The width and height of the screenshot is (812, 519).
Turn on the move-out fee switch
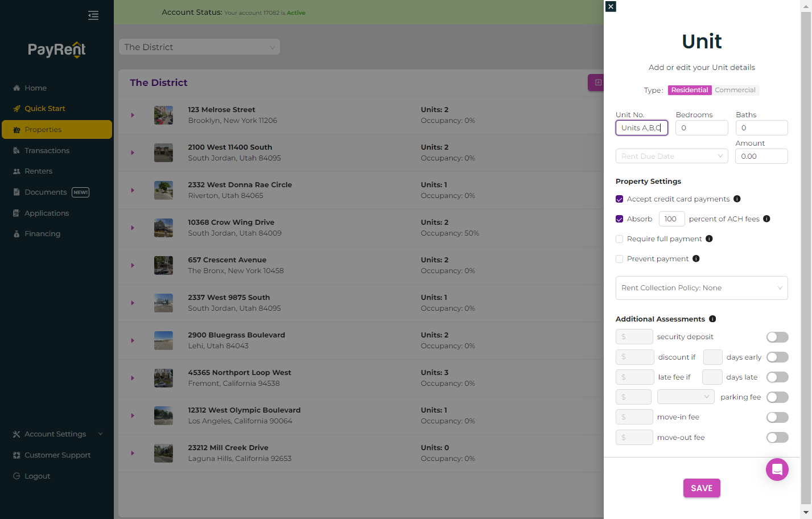tap(777, 438)
